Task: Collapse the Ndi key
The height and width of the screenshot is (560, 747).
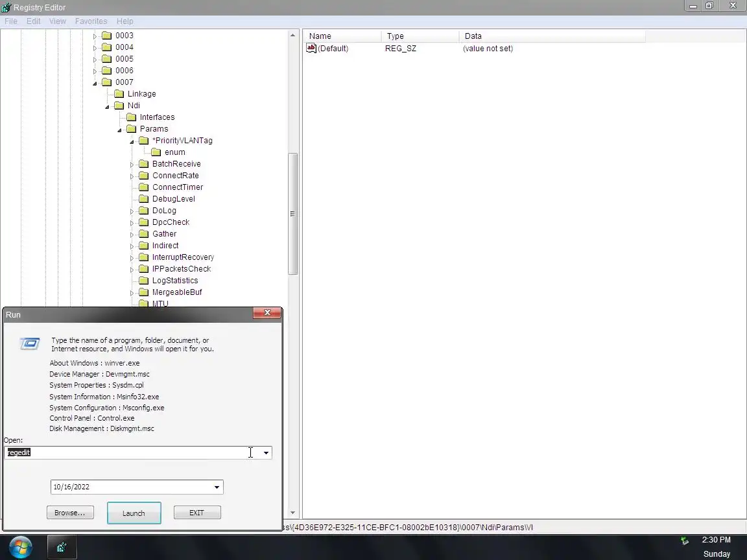Action: point(107,107)
